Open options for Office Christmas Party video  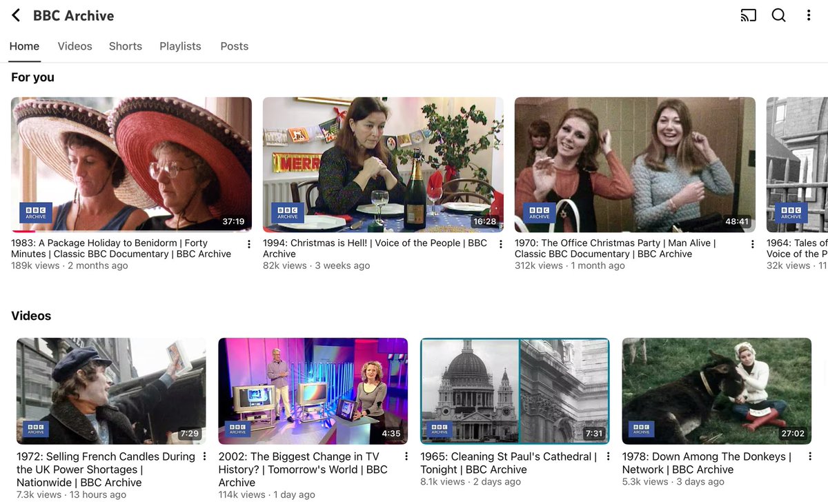click(753, 244)
